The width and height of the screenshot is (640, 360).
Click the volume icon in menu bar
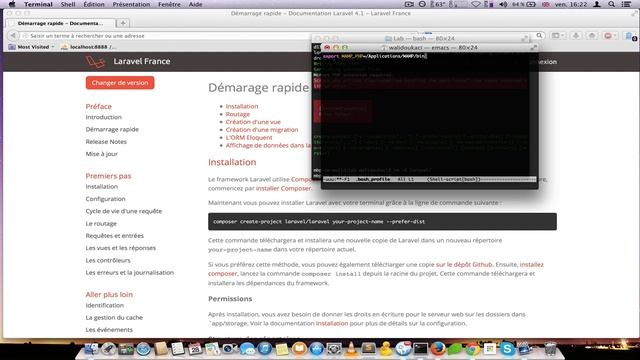pos(503,4)
